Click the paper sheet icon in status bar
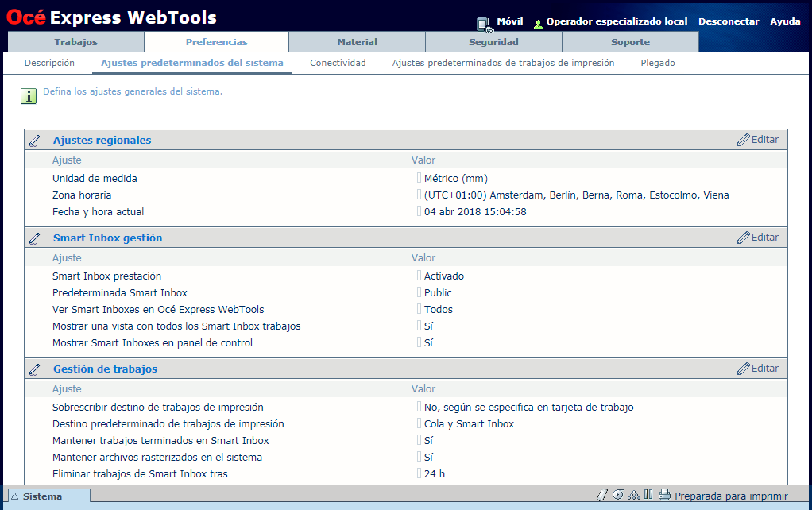Viewport: 812px width, 510px height. click(x=601, y=495)
